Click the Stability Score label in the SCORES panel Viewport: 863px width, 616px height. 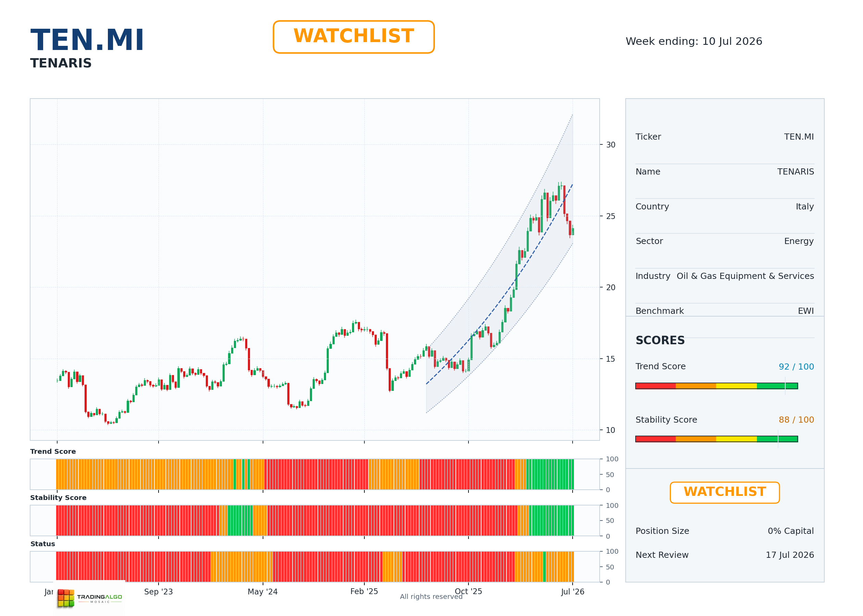pyautogui.click(x=666, y=420)
